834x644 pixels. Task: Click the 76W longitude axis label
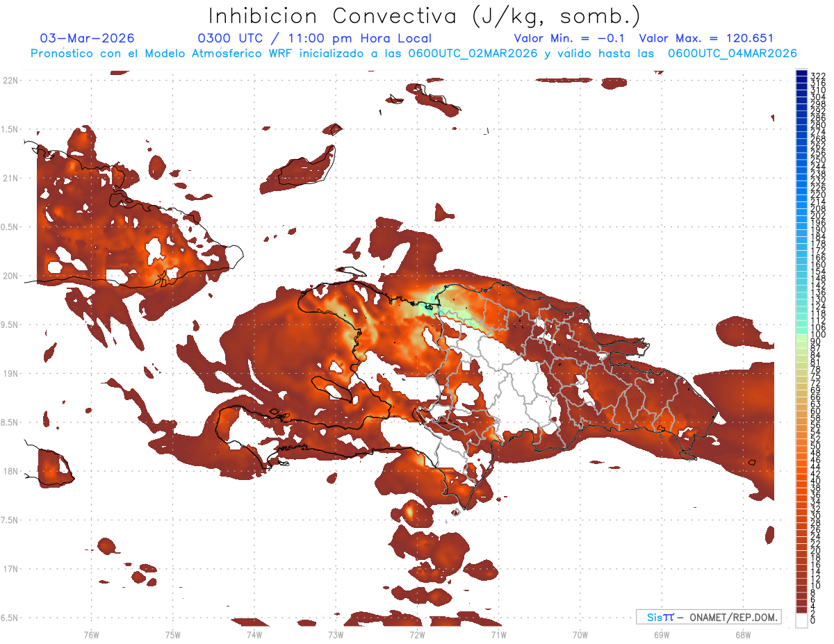[x=91, y=634]
